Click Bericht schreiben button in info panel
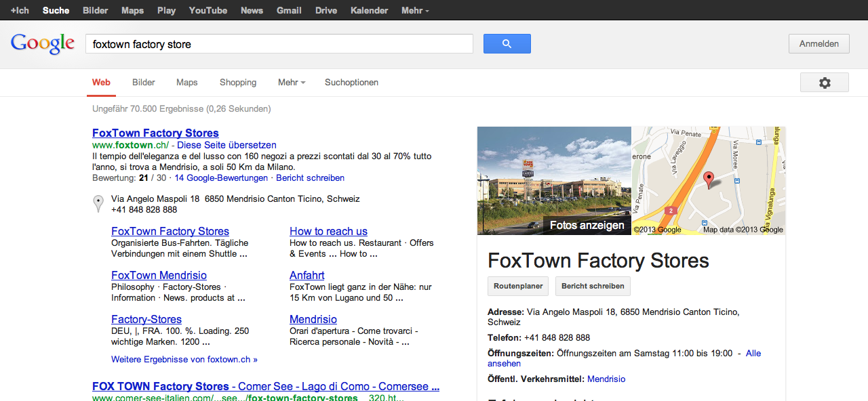Viewport: 868px width, 401px height. (593, 287)
